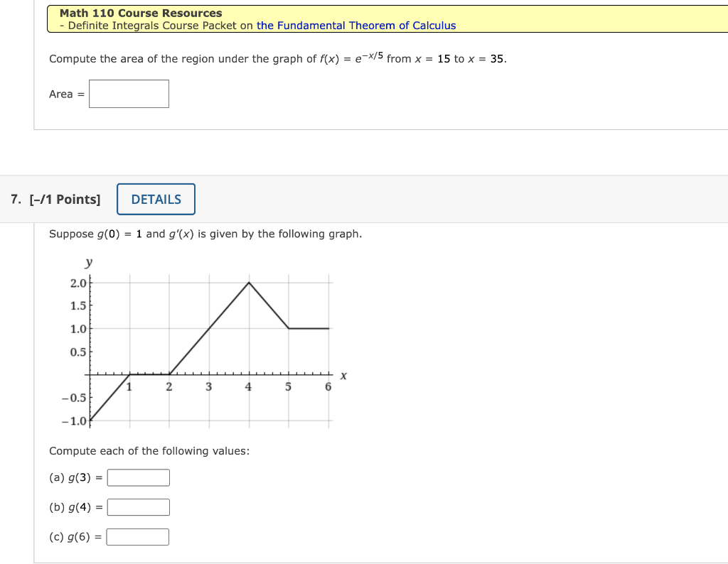Select the g(3) answer field
This screenshot has width=728, height=564.
pyautogui.click(x=138, y=477)
